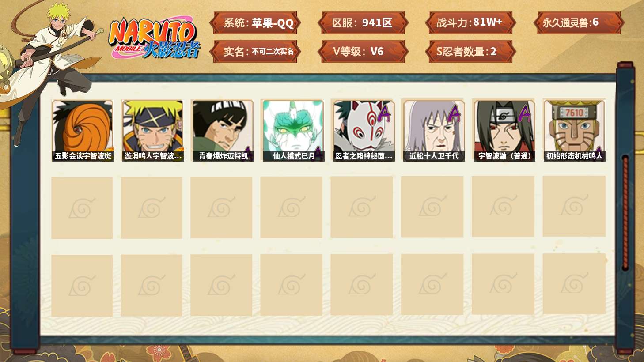Open the 漩涡鸣人宇智波 ninja card

(x=153, y=131)
